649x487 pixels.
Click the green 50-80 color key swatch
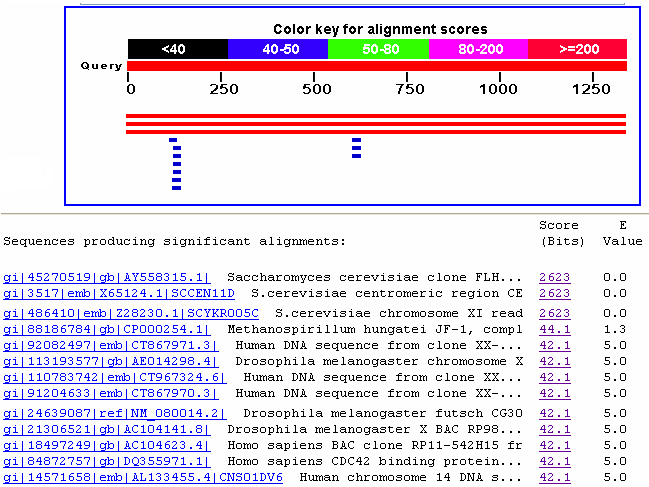click(378, 48)
